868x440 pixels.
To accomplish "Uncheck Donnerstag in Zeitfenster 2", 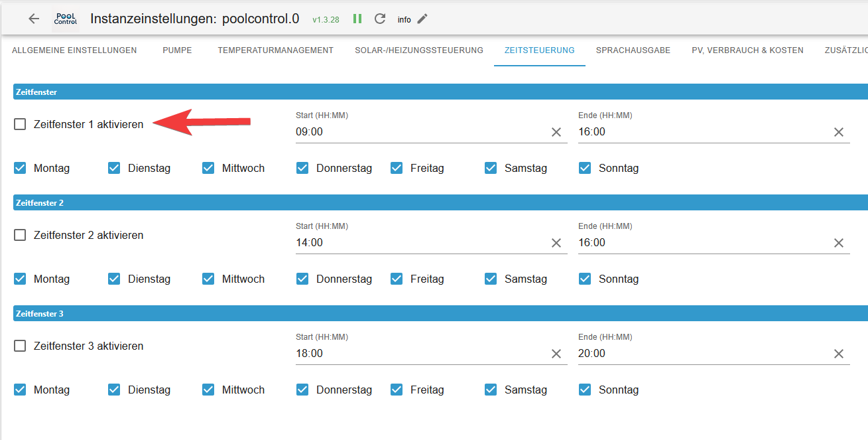I will [302, 279].
